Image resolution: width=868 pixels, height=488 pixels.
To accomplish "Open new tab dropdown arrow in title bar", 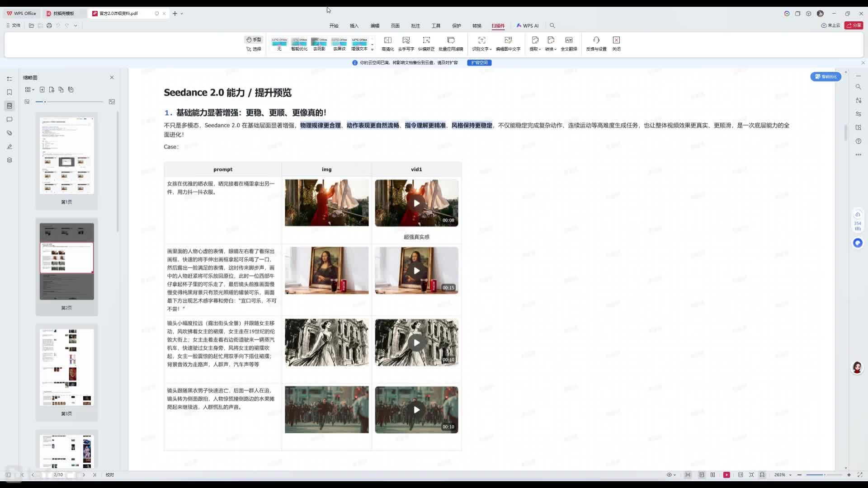I will tap(182, 14).
